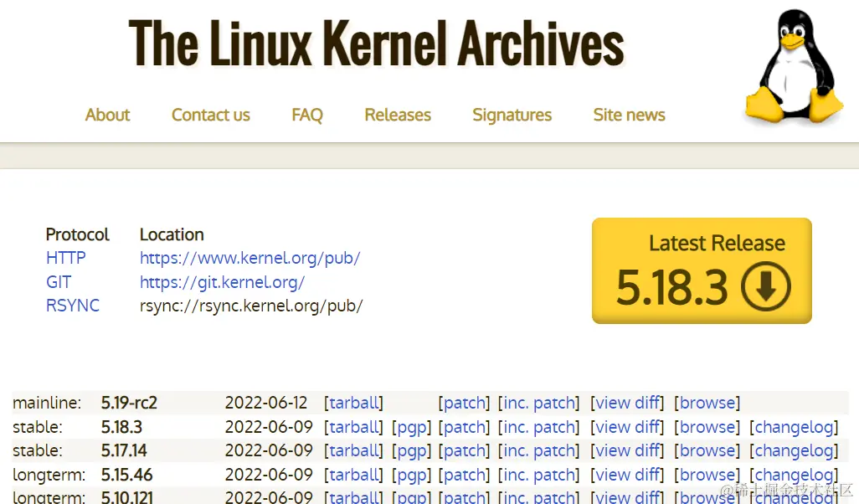Open the changelog for longterm 5.15.46

click(x=794, y=475)
